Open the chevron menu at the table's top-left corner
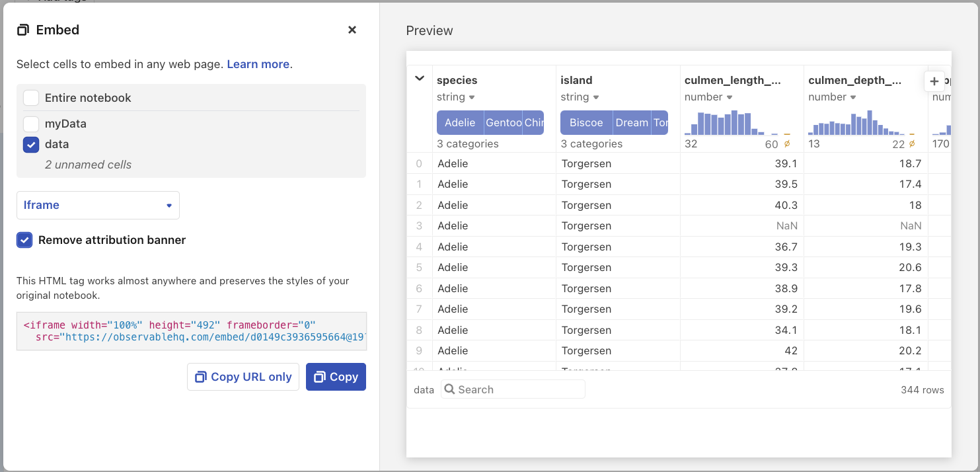Image resolution: width=980 pixels, height=472 pixels. (x=419, y=77)
